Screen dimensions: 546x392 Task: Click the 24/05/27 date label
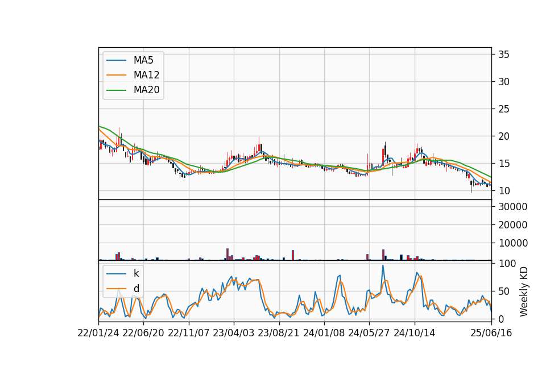pos(369,333)
